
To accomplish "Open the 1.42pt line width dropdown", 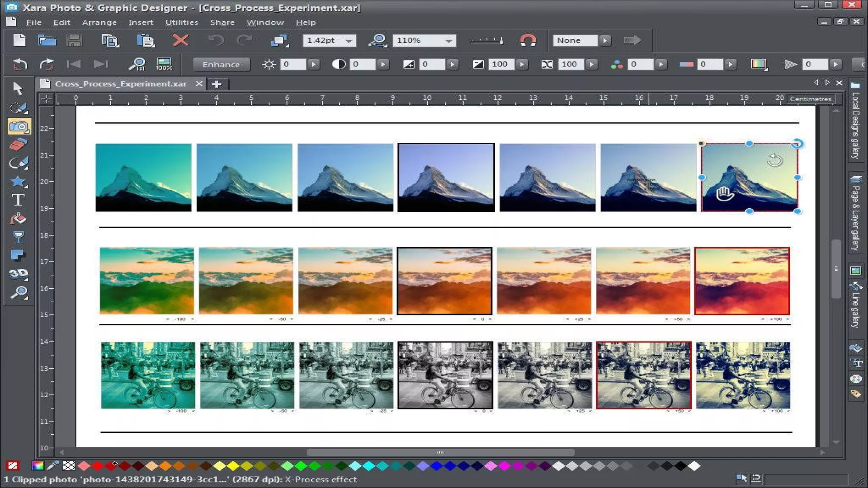I will [349, 41].
